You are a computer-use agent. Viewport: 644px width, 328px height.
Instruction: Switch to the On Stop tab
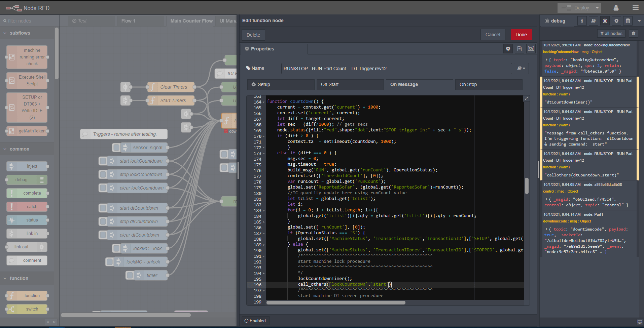[488, 84]
